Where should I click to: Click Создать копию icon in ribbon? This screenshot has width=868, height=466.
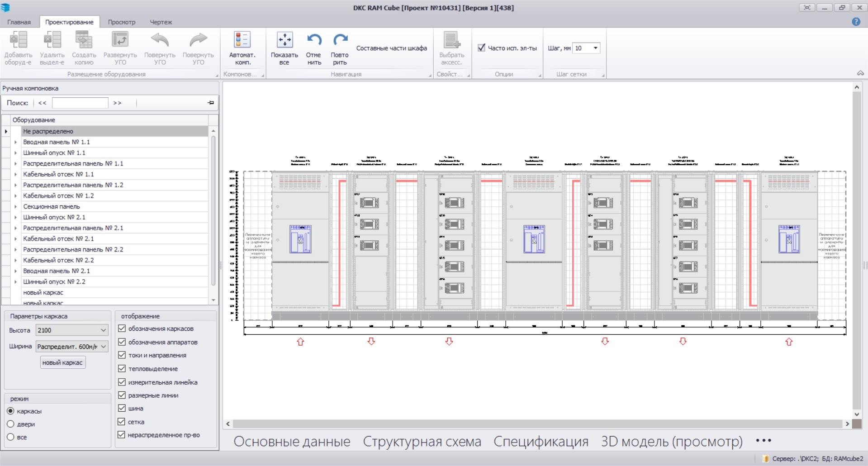(84, 40)
